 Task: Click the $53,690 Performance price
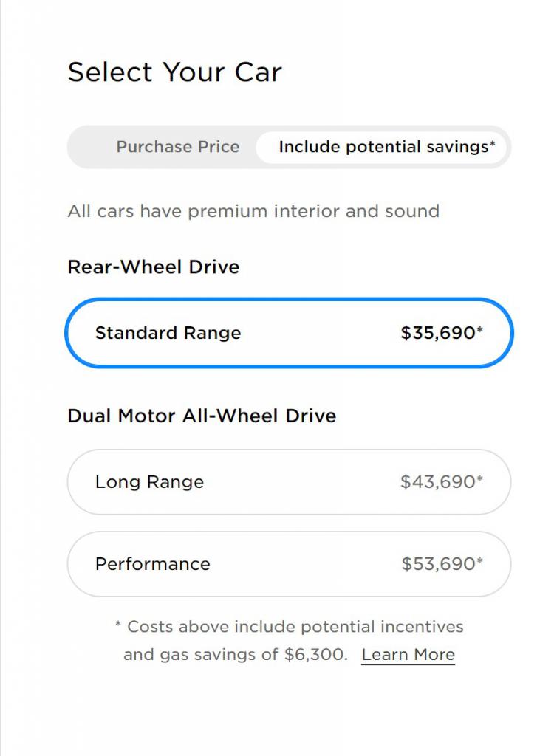coord(439,564)
